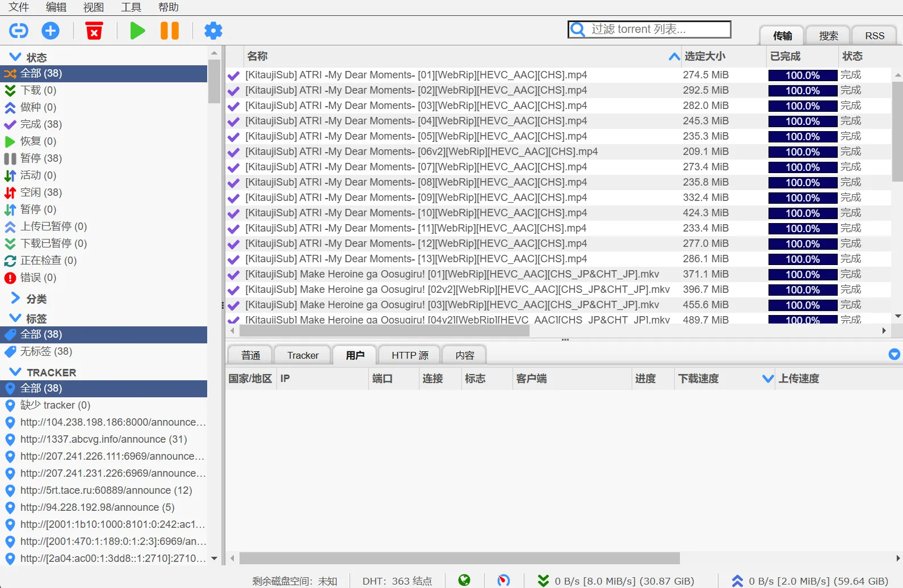Sort torrents by 名称 column
The image size is (903, 588).
(462, 56)
